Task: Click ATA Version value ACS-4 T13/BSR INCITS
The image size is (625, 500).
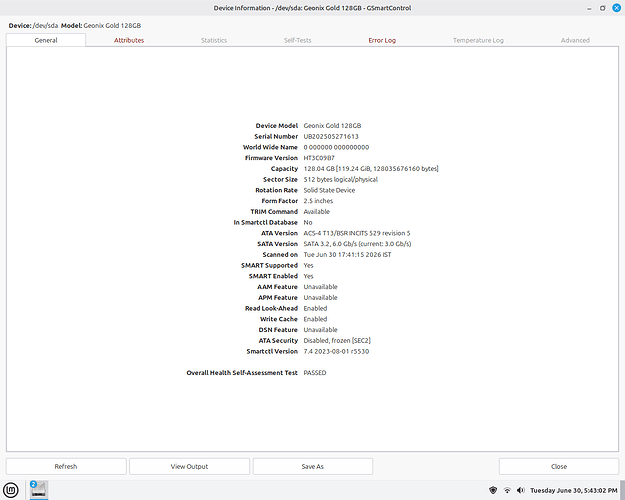Action: click(x=357, y=233)
